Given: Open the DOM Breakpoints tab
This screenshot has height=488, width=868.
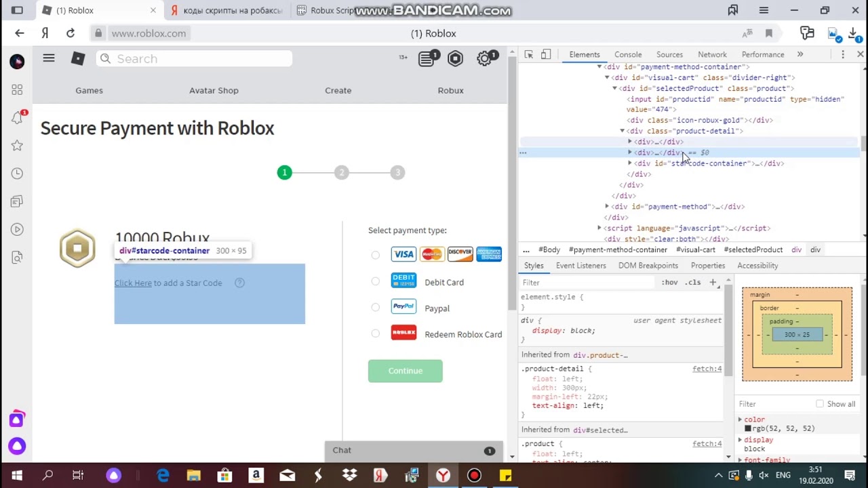Looking at the screenshot, I should coord(648,266).
